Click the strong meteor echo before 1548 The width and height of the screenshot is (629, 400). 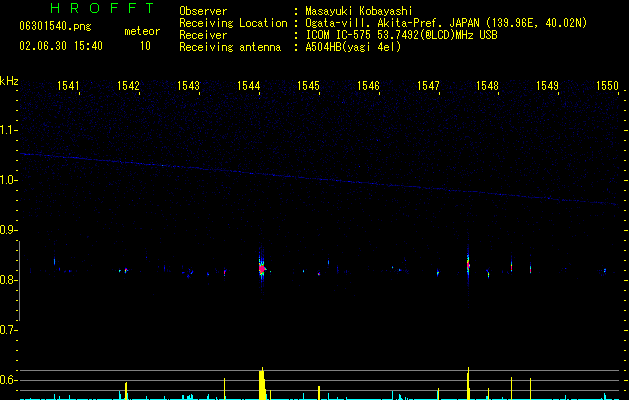[468, 264]
